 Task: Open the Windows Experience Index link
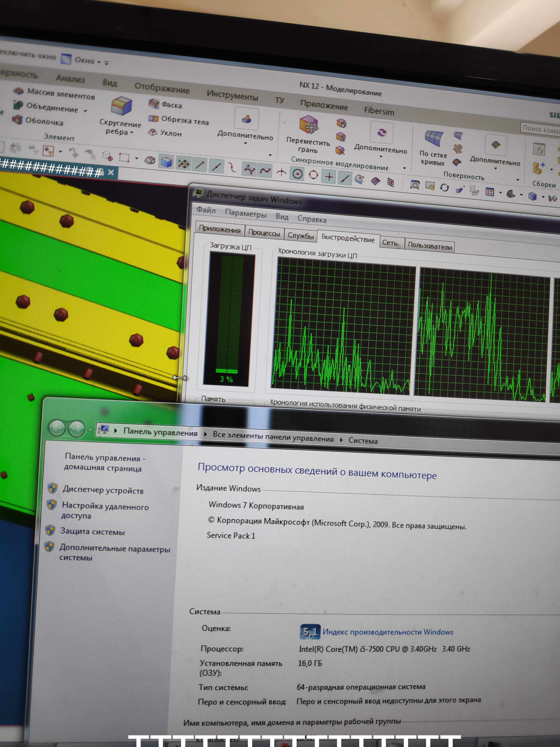[x=388, y=632]
